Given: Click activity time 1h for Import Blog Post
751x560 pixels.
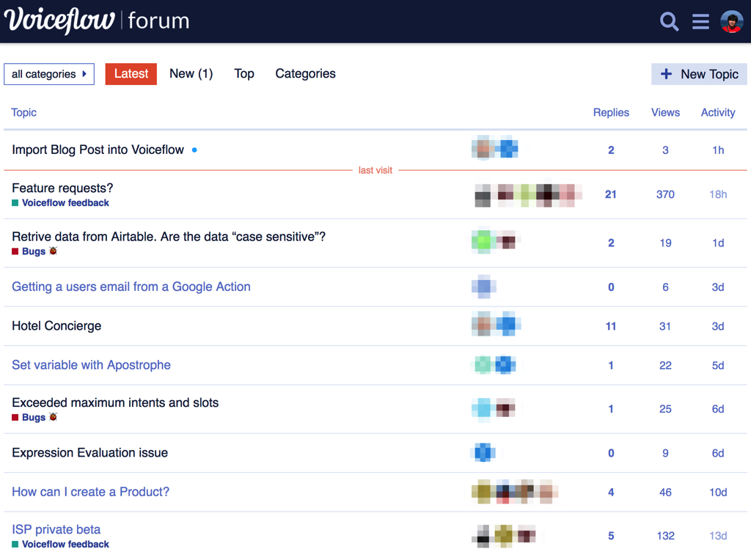Looking at the screenshot, I should 718,150.
